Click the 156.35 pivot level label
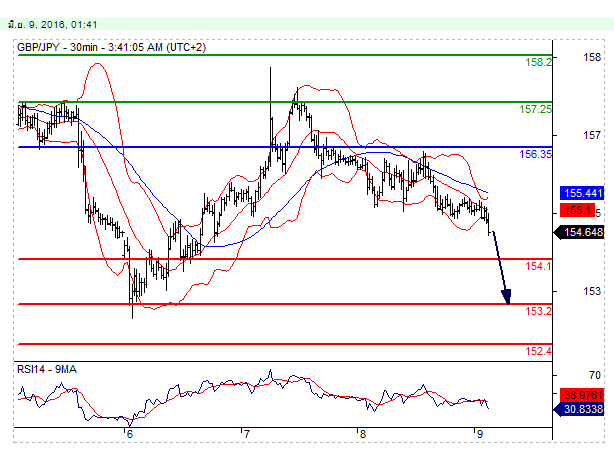This screenshot has width=614, height=476. tap(535, 154)
